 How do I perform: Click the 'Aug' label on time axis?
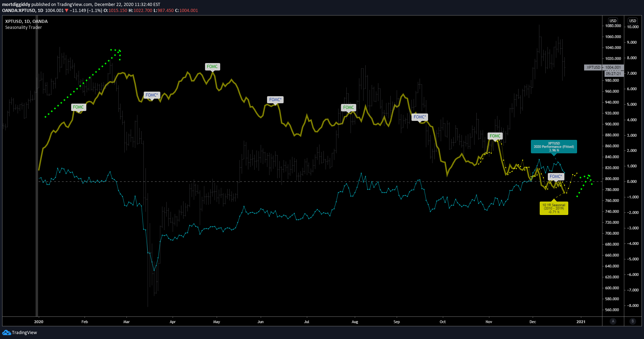point(355,322)
